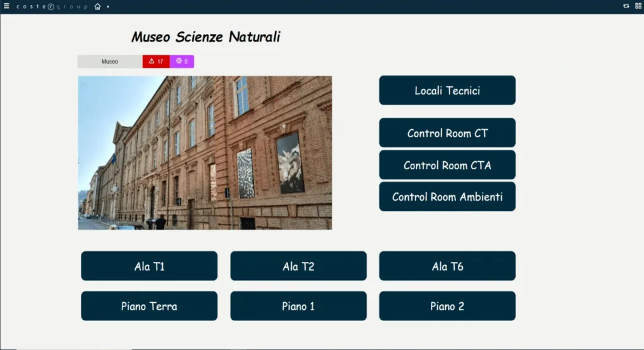
Task: Go to Control Room CTA
Action: 447,165
